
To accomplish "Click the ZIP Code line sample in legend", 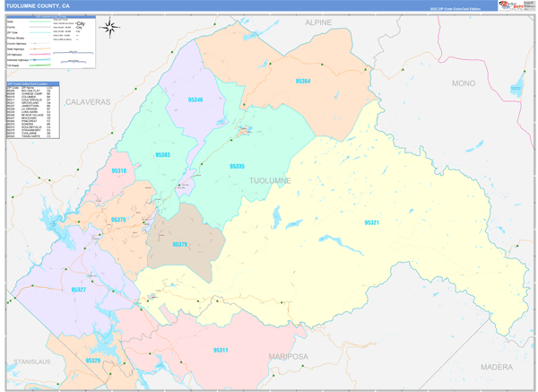I will click(x=38, y=33).
